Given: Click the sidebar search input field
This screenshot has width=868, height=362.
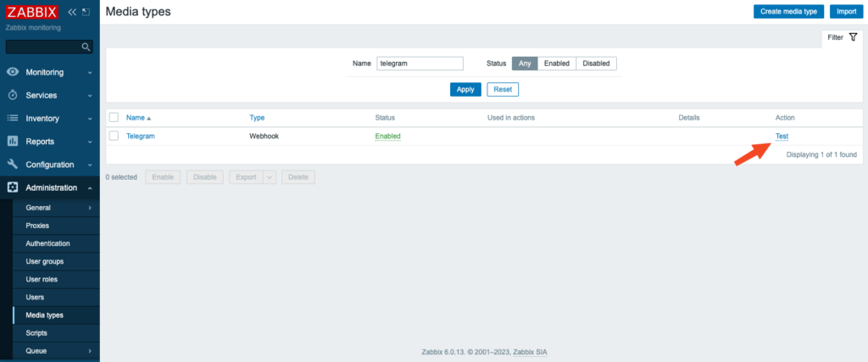Looking at the screenshot, I should click(43, 47).
